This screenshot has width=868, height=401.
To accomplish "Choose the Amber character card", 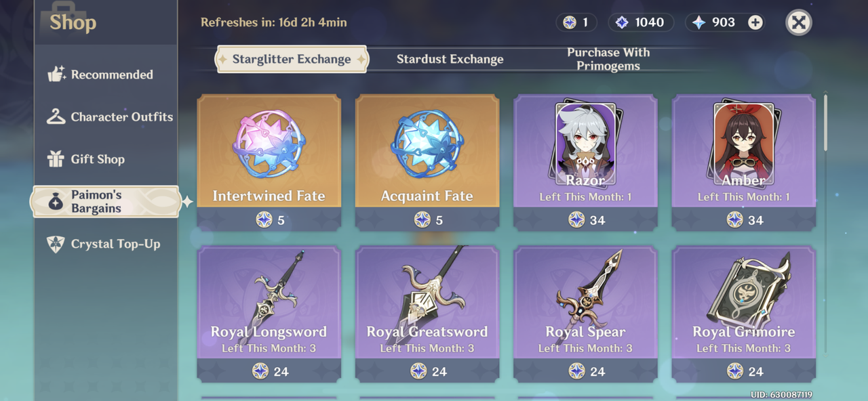I will click(x=744, y=163).
